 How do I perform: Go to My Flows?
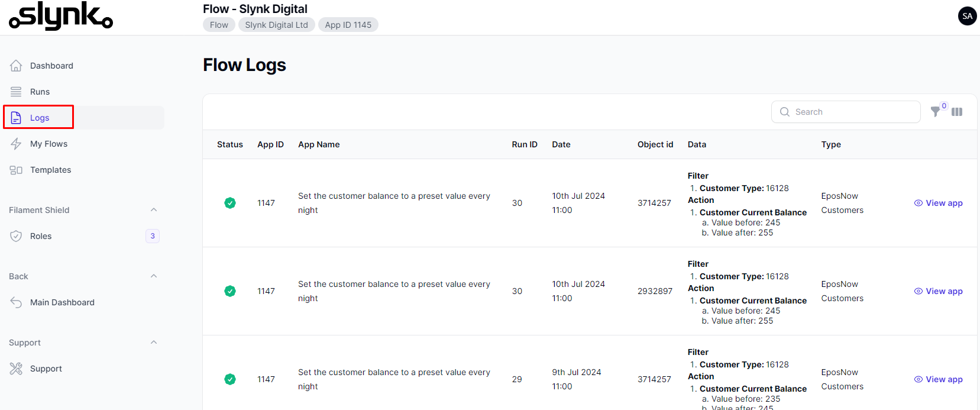[48, 144]
